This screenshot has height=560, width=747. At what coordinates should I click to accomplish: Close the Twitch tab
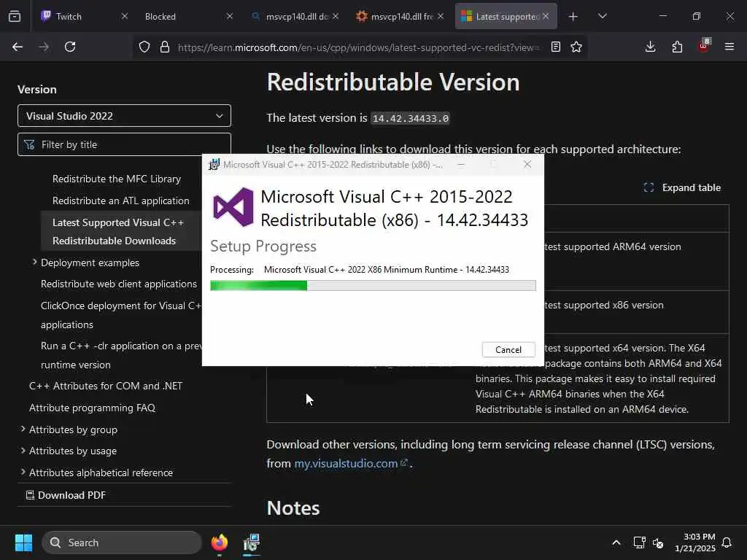[x=124, y=16]
